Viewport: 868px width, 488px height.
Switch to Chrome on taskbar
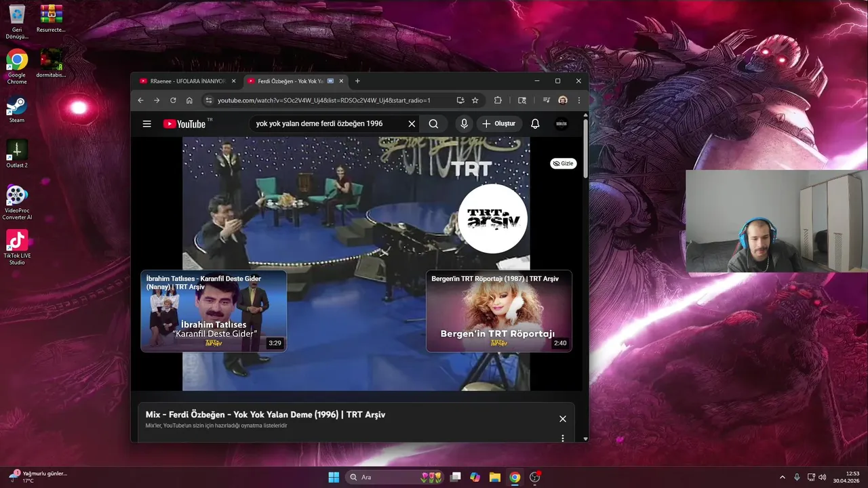(515, 477)
